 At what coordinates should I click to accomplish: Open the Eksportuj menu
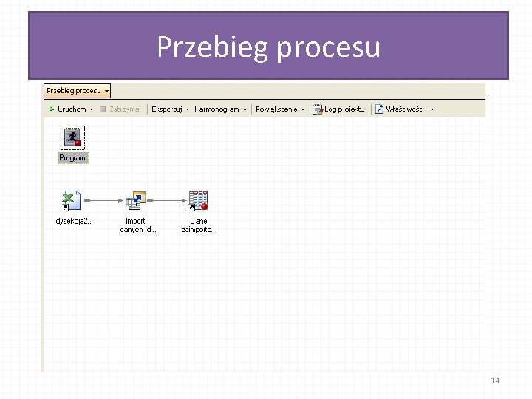pyautogui.click(x=167, y=109)
